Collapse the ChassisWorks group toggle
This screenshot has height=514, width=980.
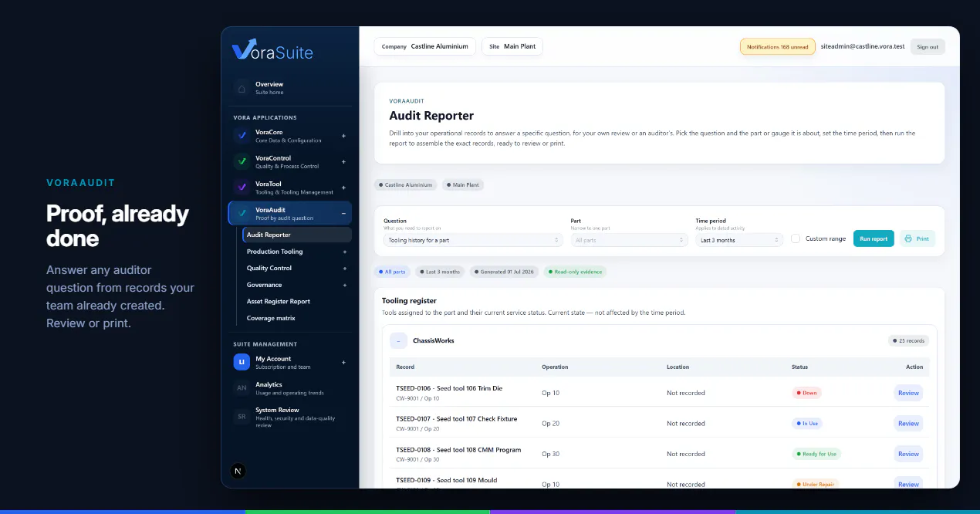click(398, 340)
